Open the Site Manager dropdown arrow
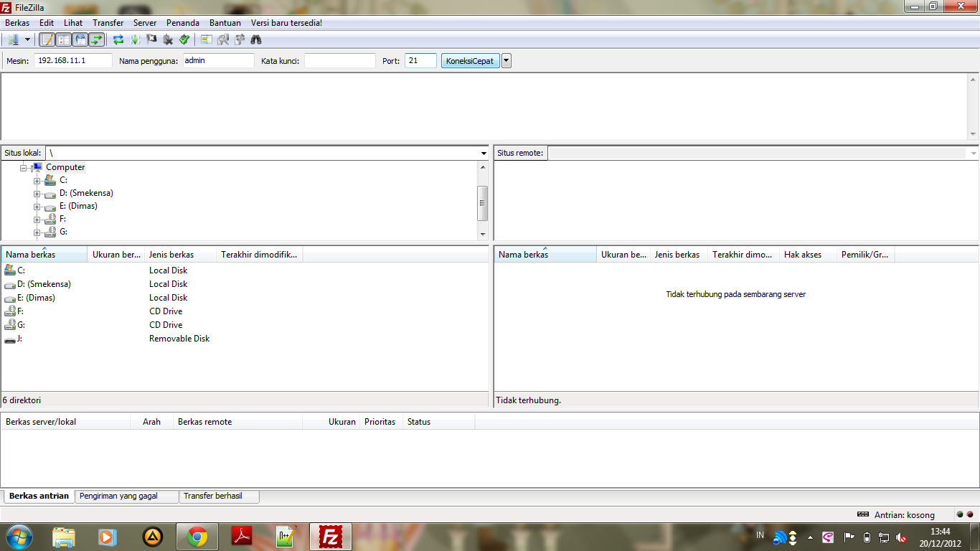 27,39
